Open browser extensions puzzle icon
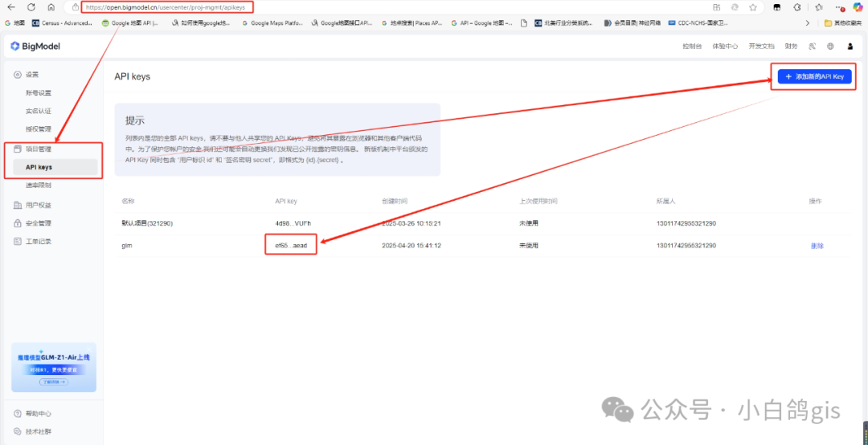Image resolution: width=868 pixels, height=445 pixels. 797,7
